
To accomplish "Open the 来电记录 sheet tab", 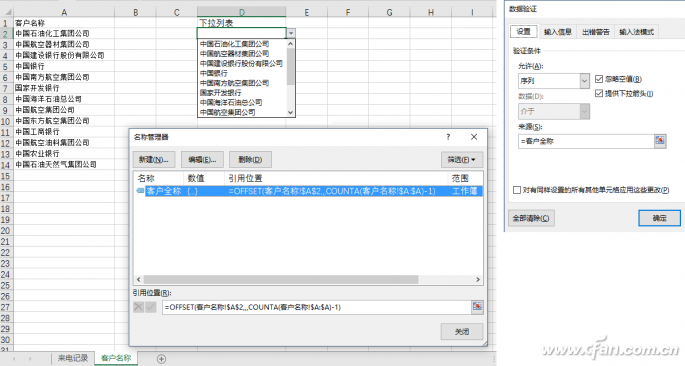I will (x=73, y=358).
